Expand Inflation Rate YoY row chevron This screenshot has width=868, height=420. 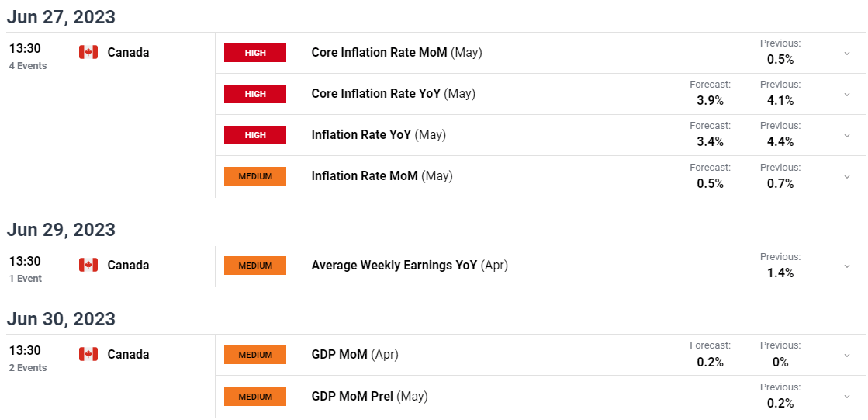847,135
